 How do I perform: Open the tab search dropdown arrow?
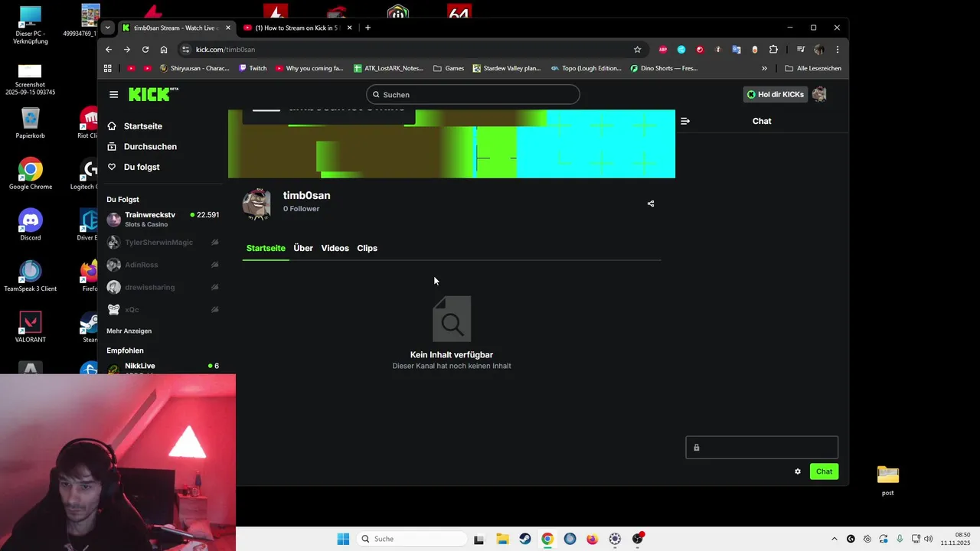(107, 28)
